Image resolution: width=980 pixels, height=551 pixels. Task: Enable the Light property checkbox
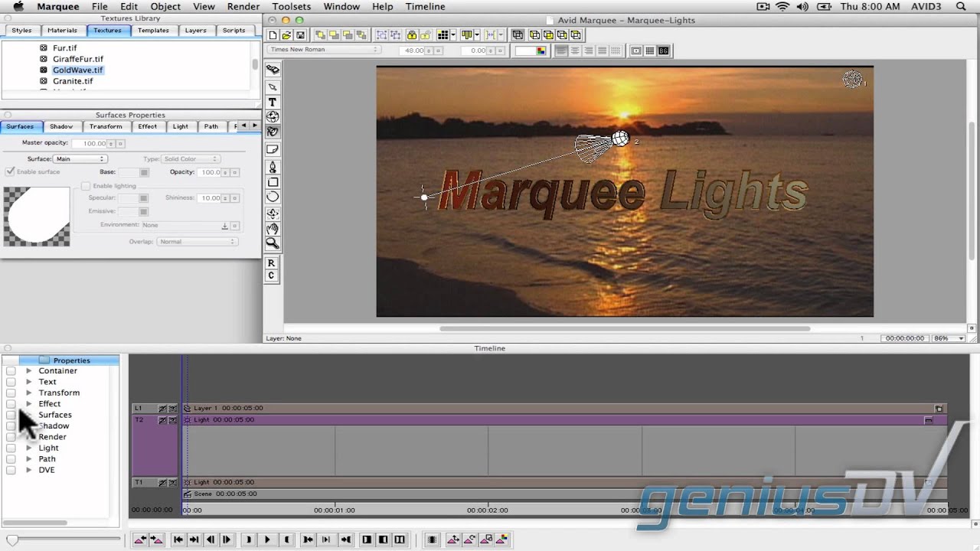[11, 448]
